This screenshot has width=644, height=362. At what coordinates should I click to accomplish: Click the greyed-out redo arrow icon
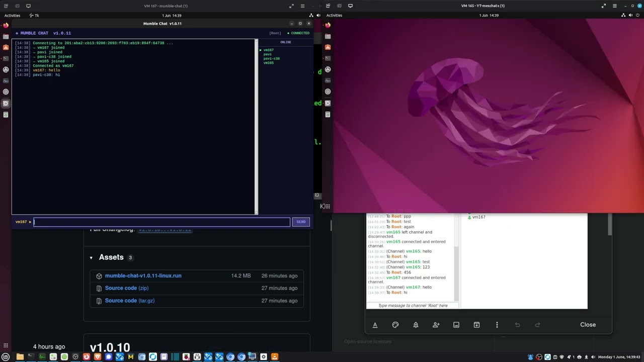pos(537,325)
